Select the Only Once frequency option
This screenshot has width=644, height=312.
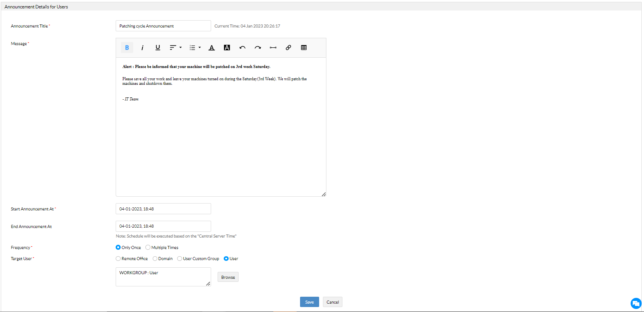coord(118,247)
